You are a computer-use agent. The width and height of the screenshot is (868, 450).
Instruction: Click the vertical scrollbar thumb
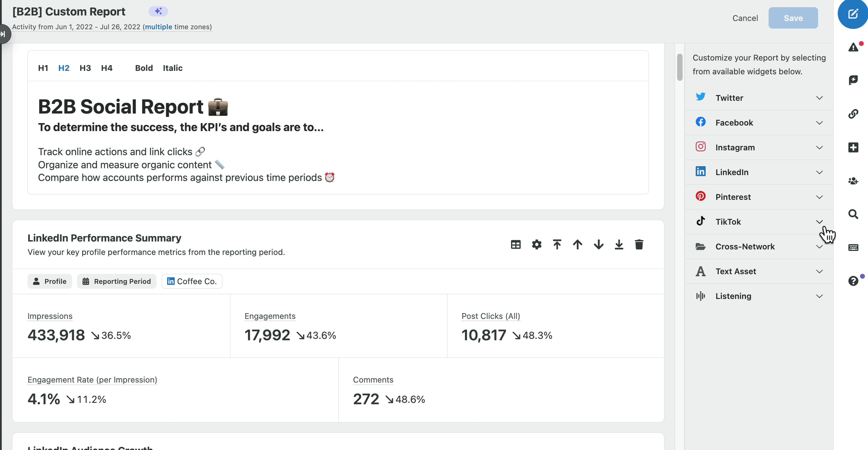[x=680, y=67]
